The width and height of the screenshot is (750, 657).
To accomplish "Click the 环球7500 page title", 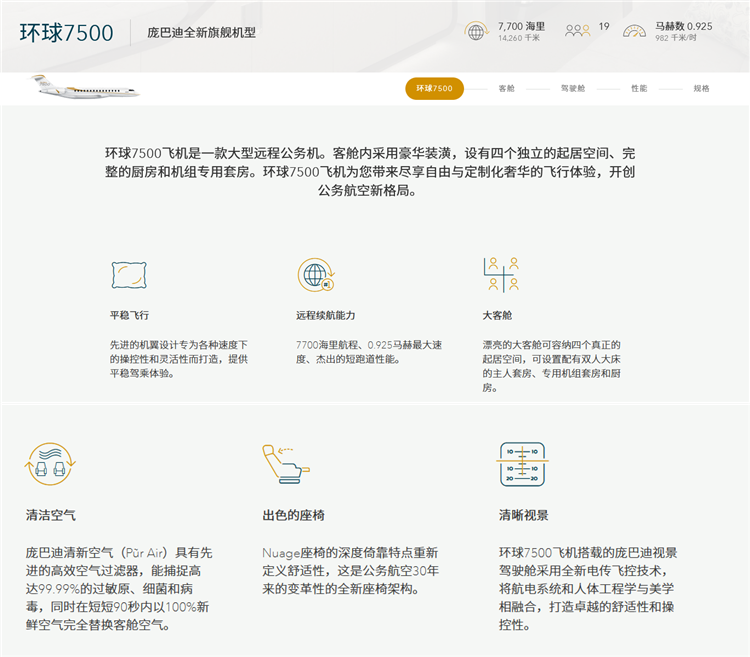I will (x=66, y=33).
